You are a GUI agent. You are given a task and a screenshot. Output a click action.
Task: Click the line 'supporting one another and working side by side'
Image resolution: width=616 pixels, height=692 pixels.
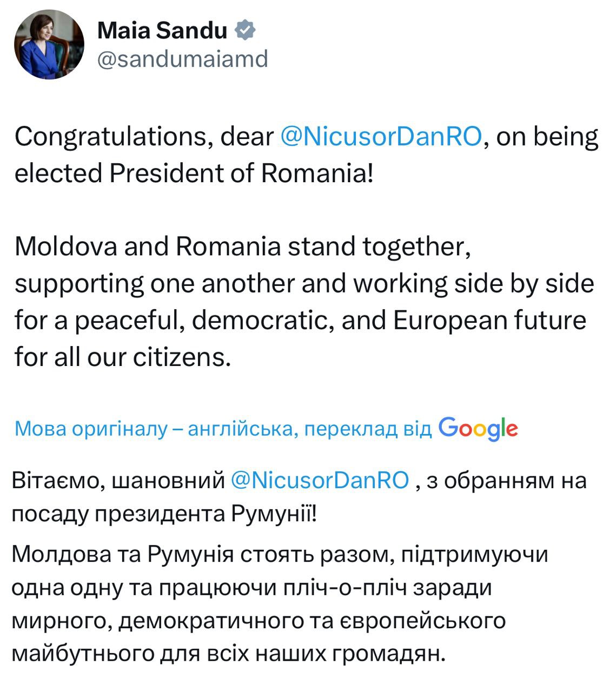[304, 283]
